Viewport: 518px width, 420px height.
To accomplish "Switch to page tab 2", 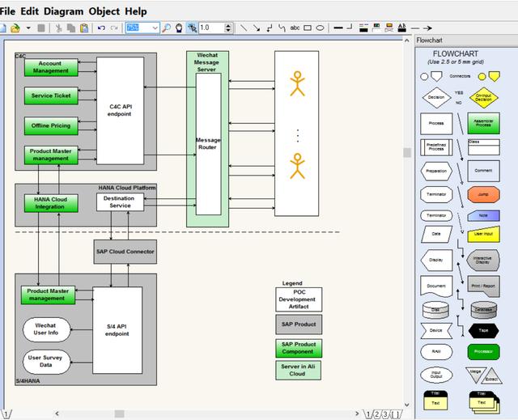I will coord(376,414).
